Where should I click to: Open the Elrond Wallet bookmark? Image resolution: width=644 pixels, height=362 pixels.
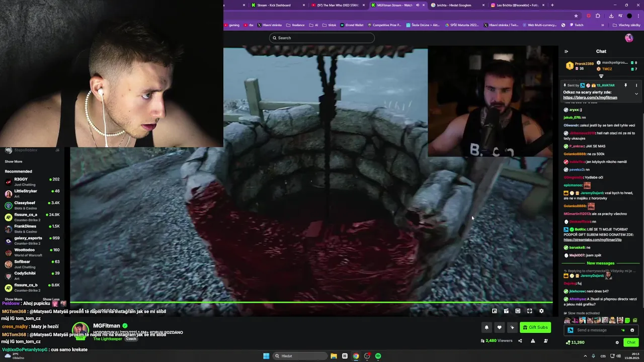pos(351,25)
